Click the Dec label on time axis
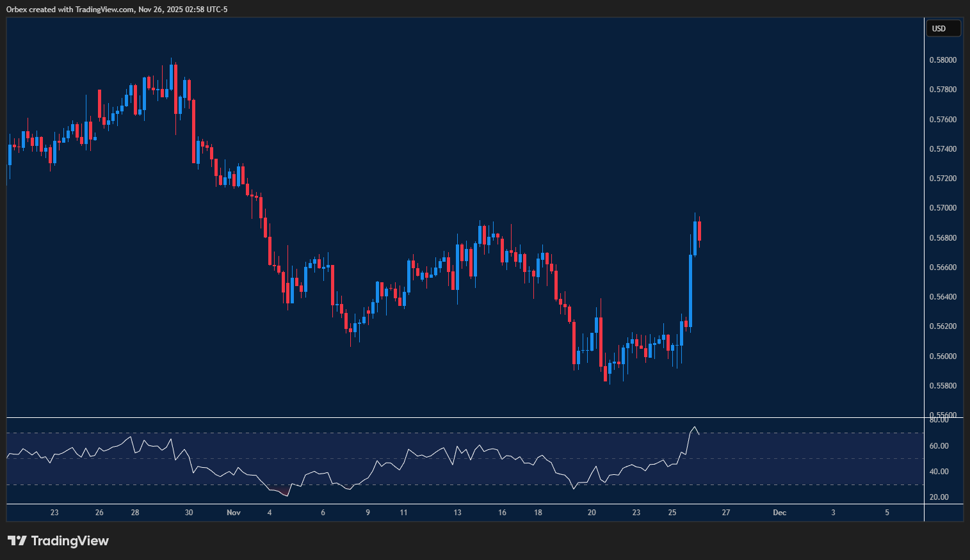Screen dimensions: 970x560 coord(779,513)
